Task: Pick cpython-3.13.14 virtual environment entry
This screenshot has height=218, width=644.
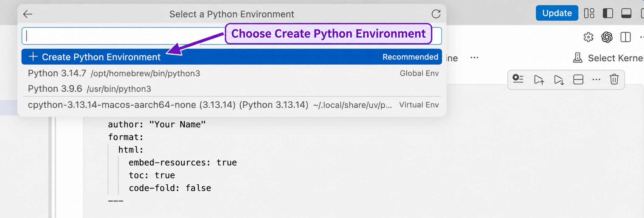Action: click(x=232, y=105)
